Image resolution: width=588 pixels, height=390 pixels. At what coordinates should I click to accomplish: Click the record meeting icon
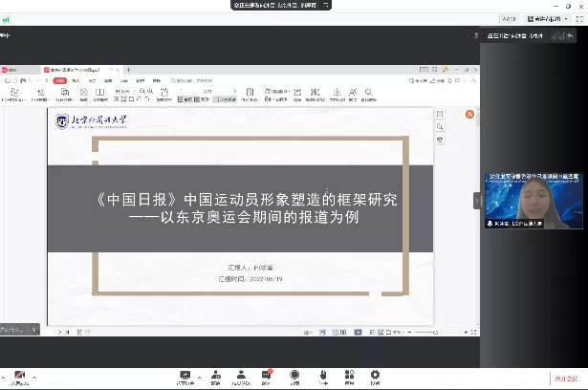tap(294, 376)
